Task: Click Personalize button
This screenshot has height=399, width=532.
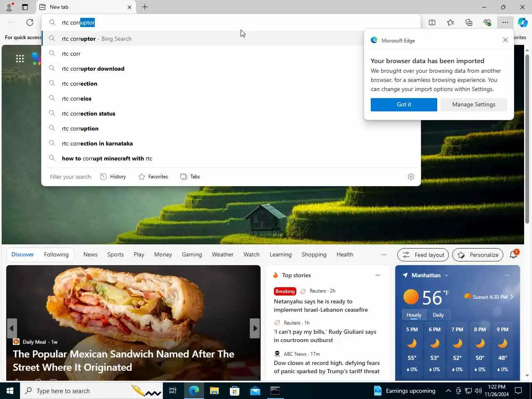Action: 478,255
